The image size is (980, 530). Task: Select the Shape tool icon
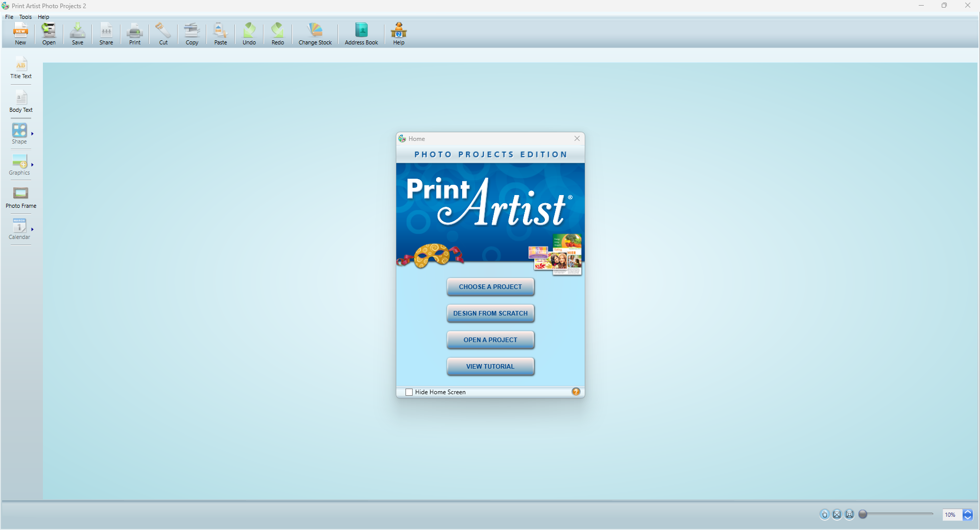point(19,130)
